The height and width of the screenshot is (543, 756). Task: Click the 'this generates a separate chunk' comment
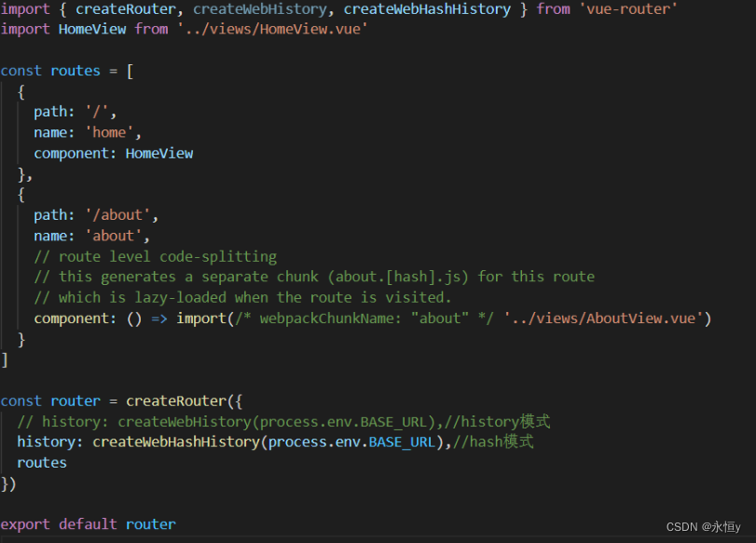click(314, 277)
